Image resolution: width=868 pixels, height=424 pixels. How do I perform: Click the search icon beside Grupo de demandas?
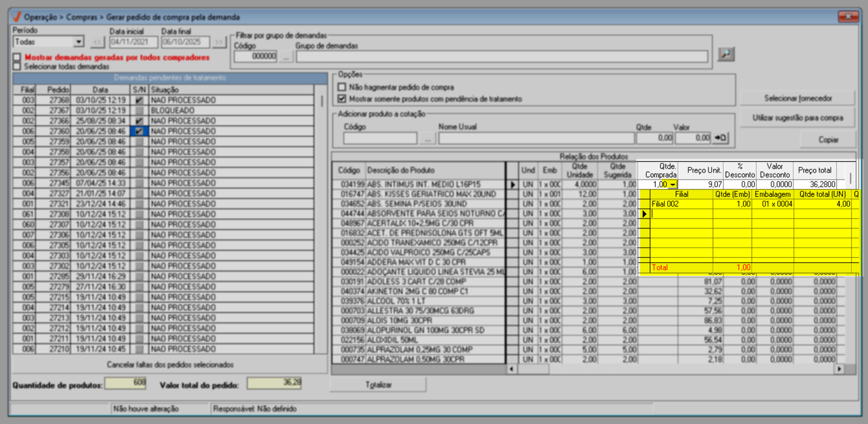click(x=726, y=54)
